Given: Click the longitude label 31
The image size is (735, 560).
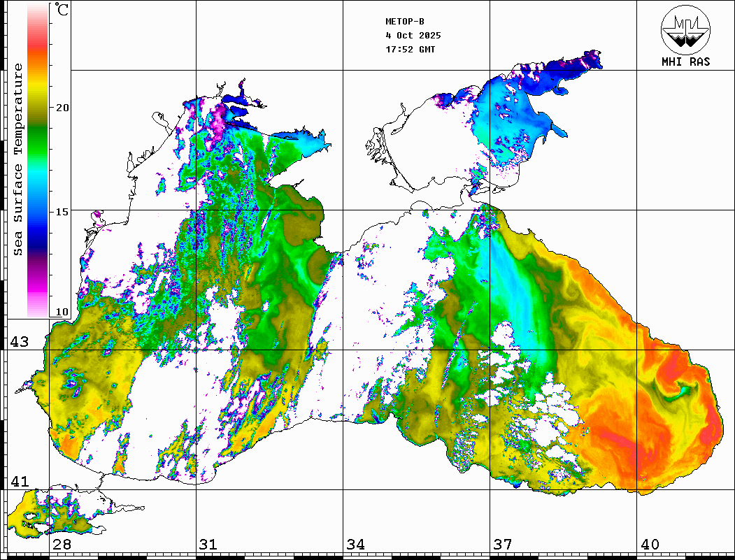Looking at the screenshot, I should tap(208, 545).
